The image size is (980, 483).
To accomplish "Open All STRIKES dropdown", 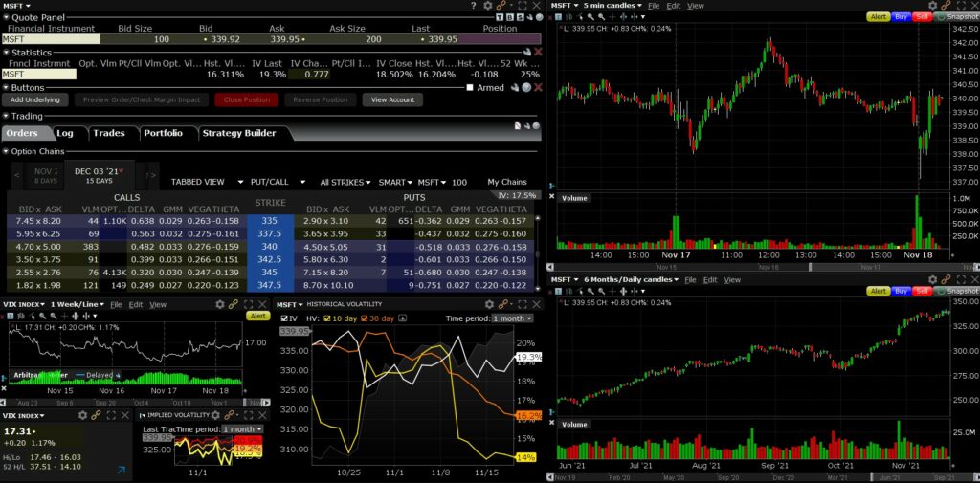I will point(345,182).
